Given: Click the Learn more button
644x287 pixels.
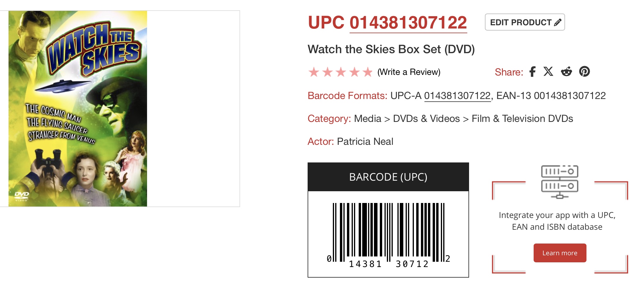Looking at the screenshot, I should (x=559, y=253).
